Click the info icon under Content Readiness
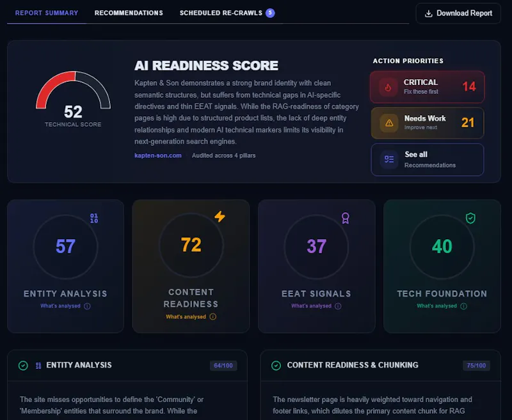Image resolution: width=512 pixels, height=420 pixels. [213, 316]
